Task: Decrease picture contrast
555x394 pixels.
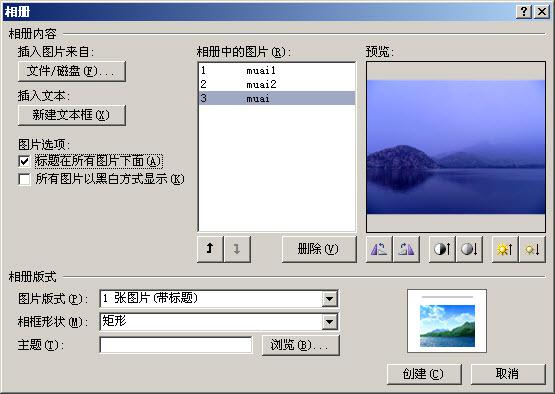Action: (x=469, y=250)
